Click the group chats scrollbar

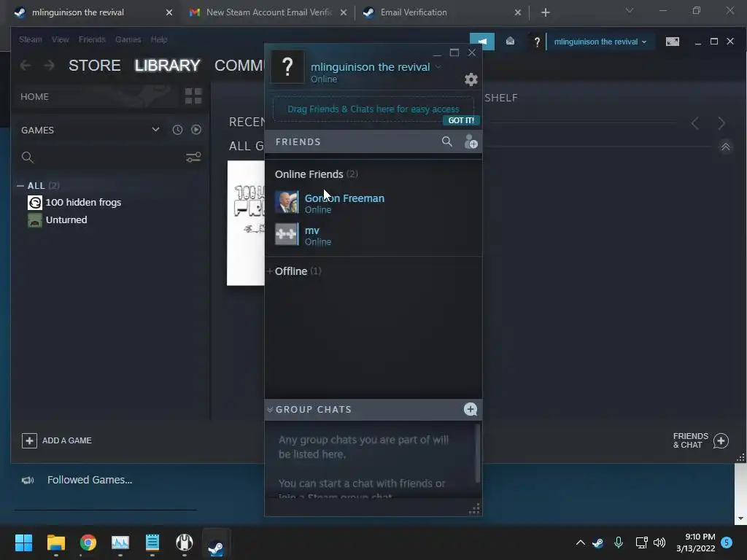[477, 454]
